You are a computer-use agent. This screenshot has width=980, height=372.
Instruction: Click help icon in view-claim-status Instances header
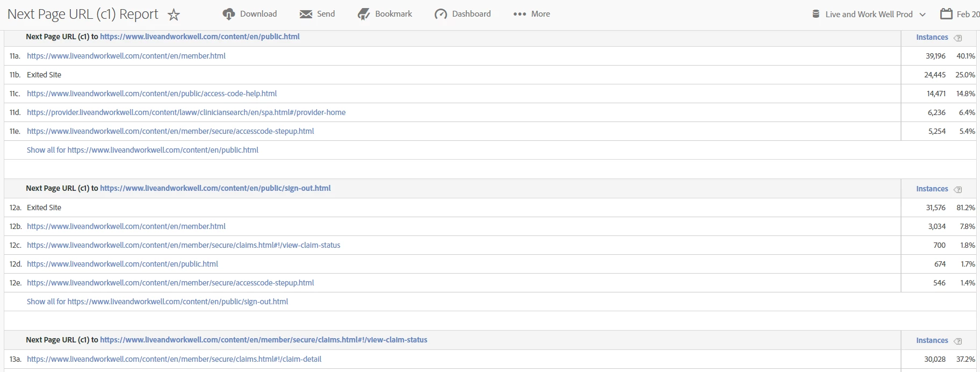[x=957, y=341]
